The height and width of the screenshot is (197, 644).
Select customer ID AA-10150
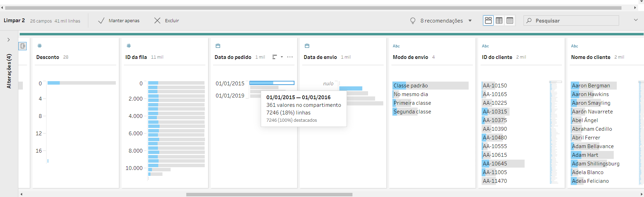[495, 86]
